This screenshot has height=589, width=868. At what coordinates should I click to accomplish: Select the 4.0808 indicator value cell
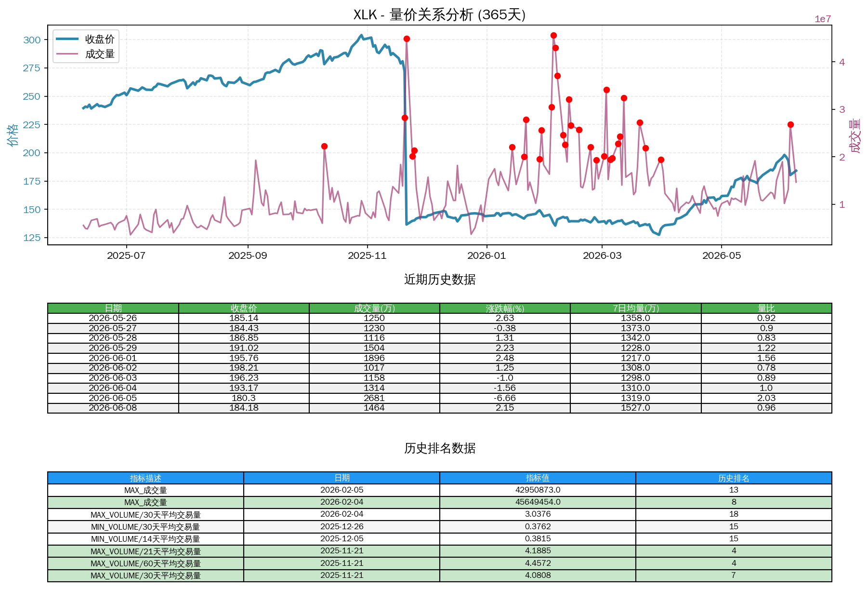click(538, 576)
